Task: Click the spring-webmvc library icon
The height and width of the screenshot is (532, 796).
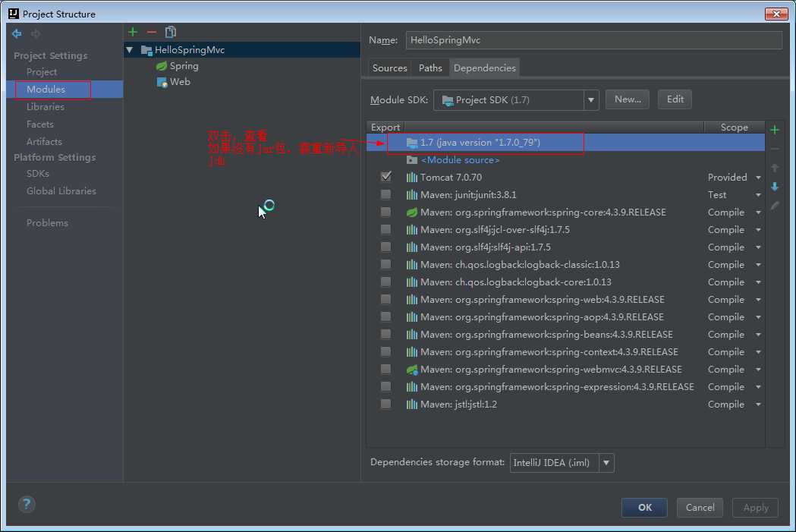Action: pos(412,370)
